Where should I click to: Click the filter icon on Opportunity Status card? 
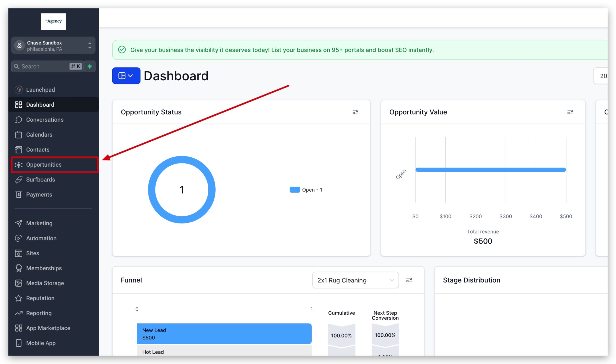tap(355, 112)
